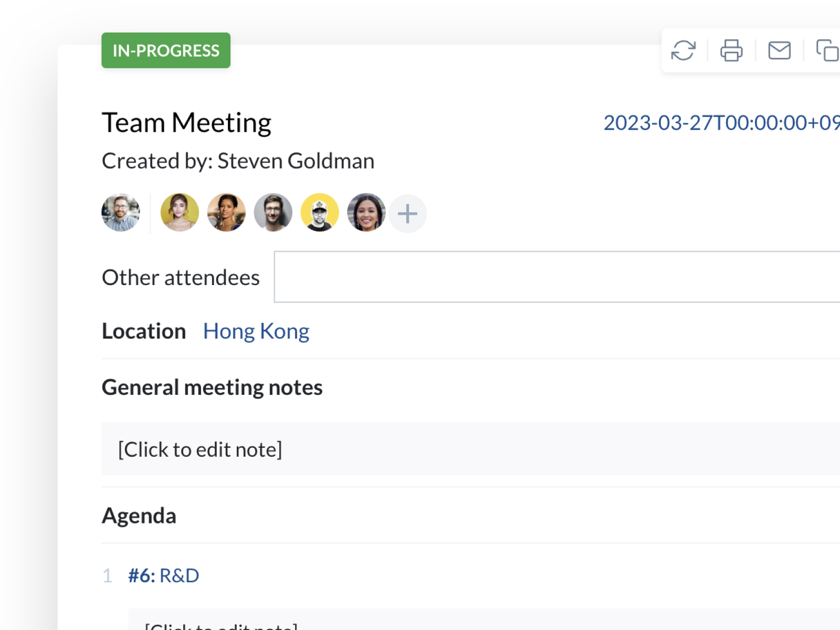Click the Agenda section heading
Image resolution: width=840 pixels, height=630 pixels.
pos(139,516)
